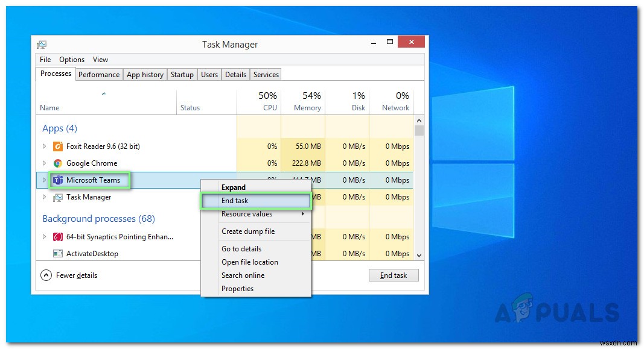Click the Foxit Reader 9.6 icon
This screenshot has width=644, height=349.
[58, 146]
